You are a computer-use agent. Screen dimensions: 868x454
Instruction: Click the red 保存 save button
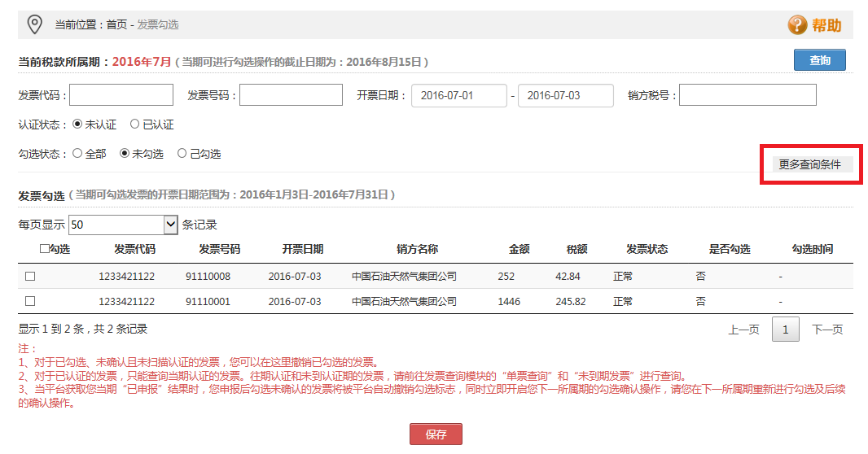tap(436, 434)
